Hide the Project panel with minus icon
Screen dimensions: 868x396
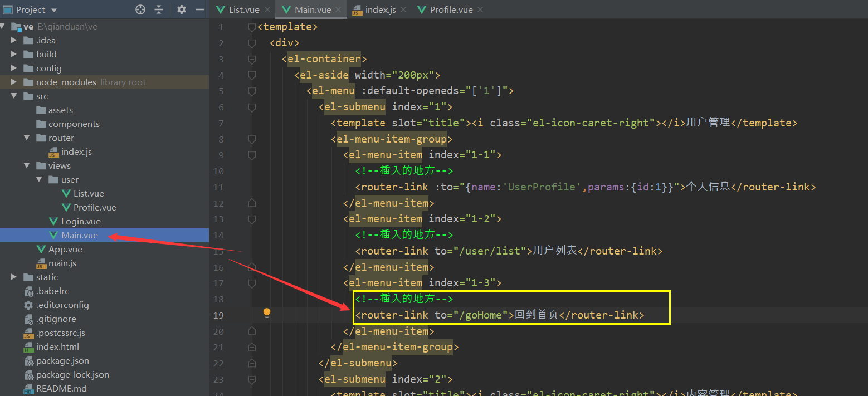point(200,9)
